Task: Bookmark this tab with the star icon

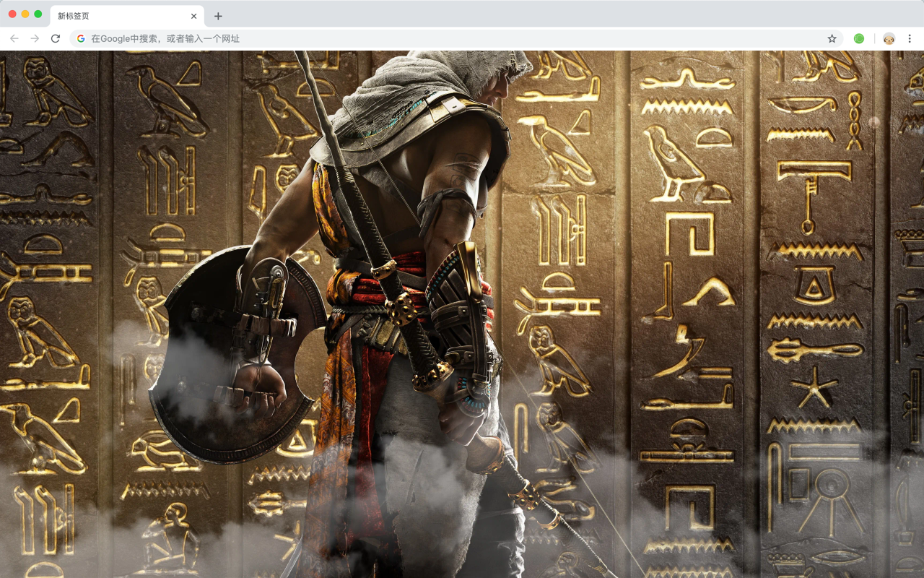Action: click(x=832, y=38)
